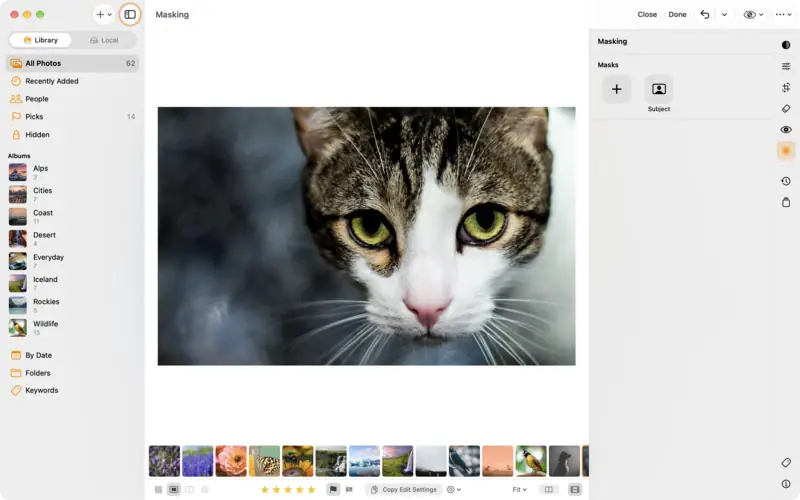Image resolution: width=800 pixels, height=500 pixels.
Task: Open the half-filled circle tool in the right tool strip
Action: [x=786, y=45]
